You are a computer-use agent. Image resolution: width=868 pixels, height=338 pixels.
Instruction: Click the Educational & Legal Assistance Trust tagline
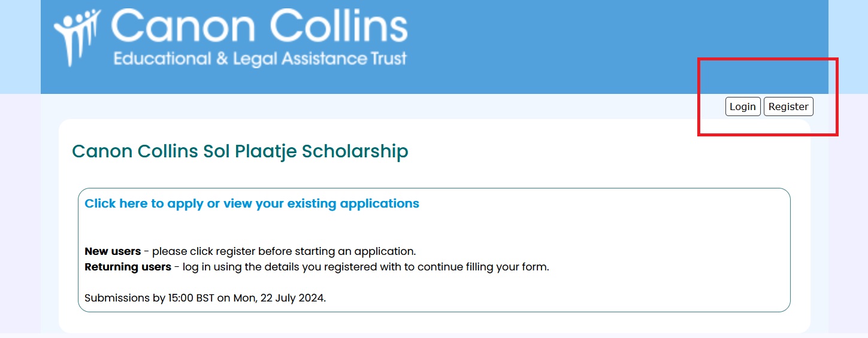[x=260, y=59]
